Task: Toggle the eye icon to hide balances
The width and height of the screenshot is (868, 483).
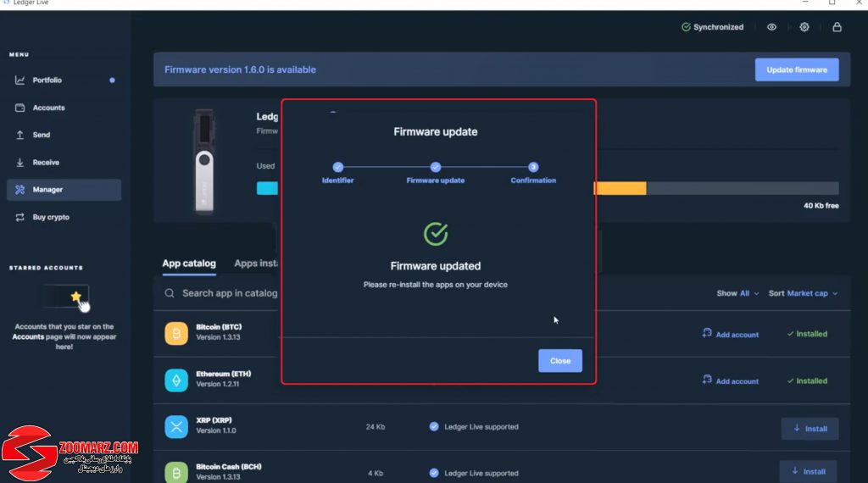Action: coord(771,27)
